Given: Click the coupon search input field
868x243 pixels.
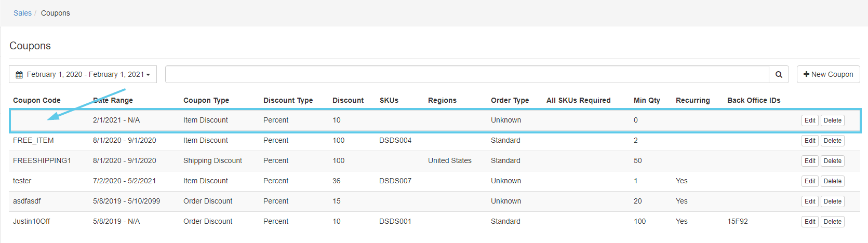Looking at the screenshot, I should 466,74.
